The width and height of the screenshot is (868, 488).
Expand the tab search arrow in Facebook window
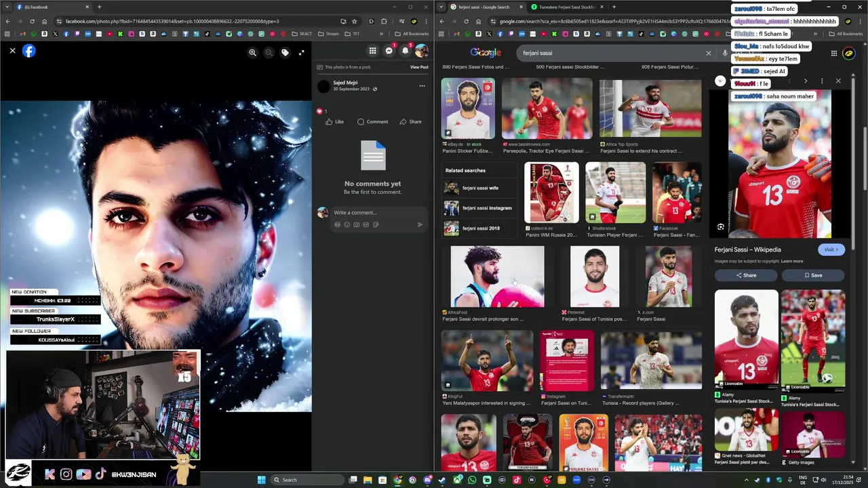(x=7, y=7)
